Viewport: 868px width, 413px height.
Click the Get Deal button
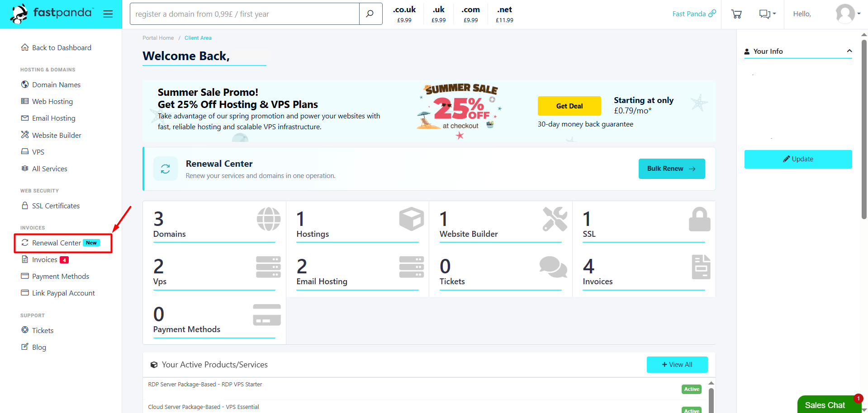pos(569,106)
